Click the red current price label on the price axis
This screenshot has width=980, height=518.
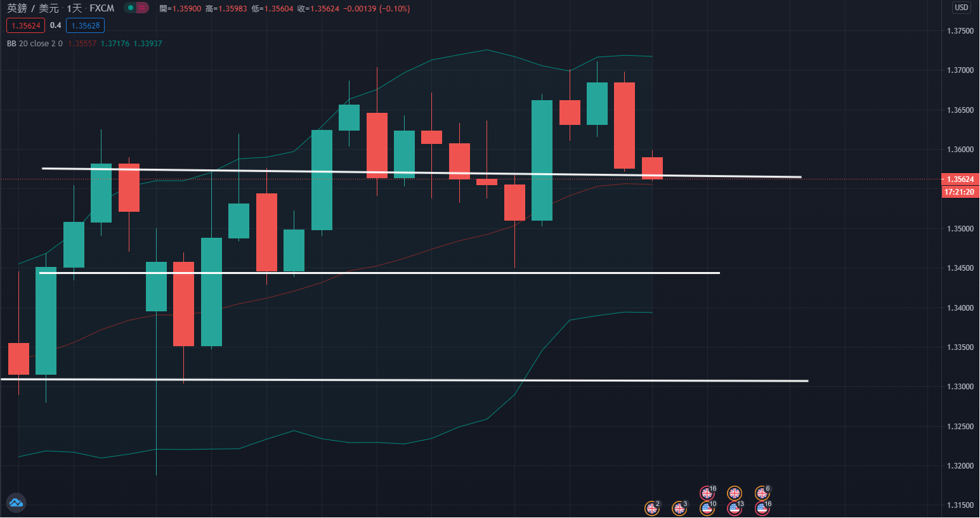click(x=960, y=179)
